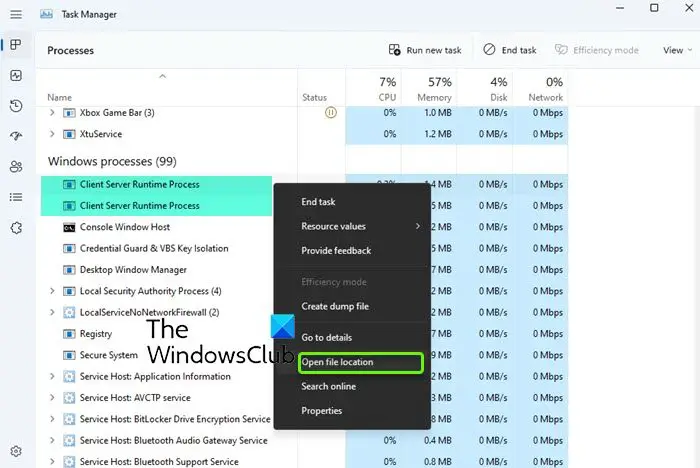Expand the XtuService process group
This screenshot has width=700, height=468.
click(x=52, y=134)
